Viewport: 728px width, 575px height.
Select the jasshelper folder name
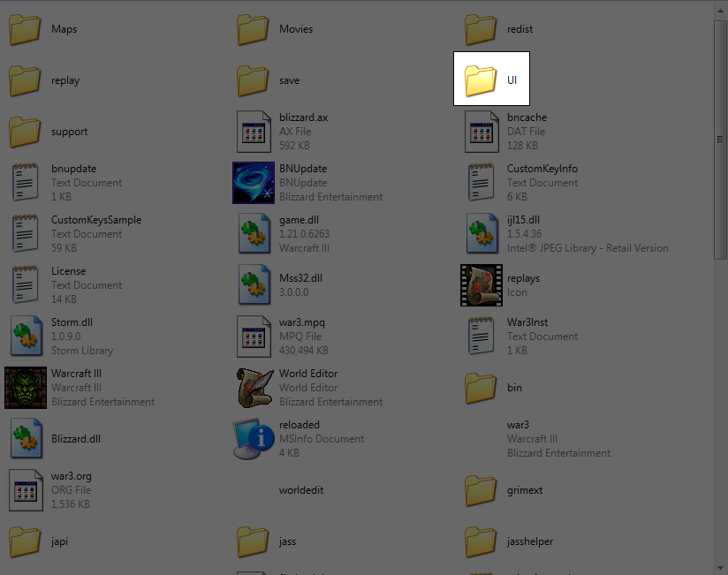point(530,541)
